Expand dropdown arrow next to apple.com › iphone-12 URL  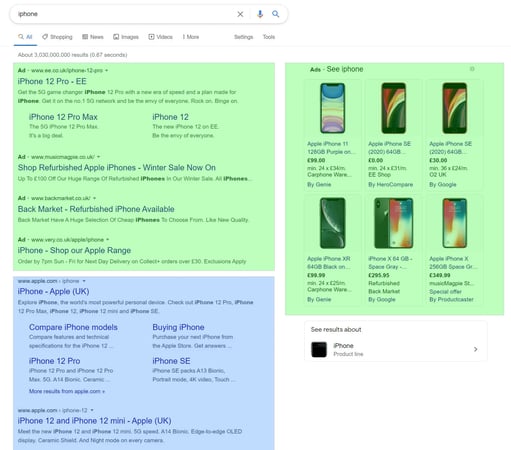(92, 410)
